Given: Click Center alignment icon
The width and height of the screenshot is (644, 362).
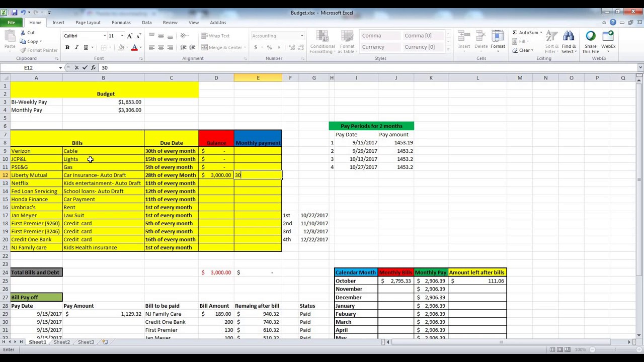Looking at the screenshot, I should tap(161, 47).
